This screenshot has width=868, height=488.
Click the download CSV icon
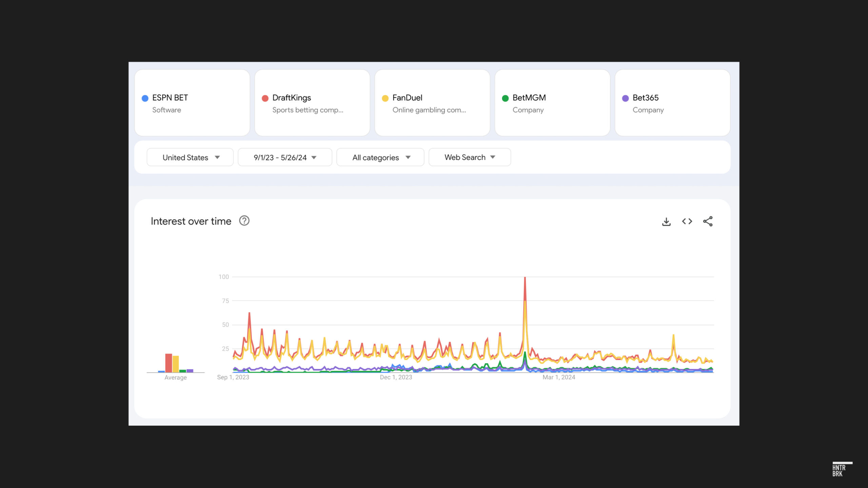coord(666,222)
